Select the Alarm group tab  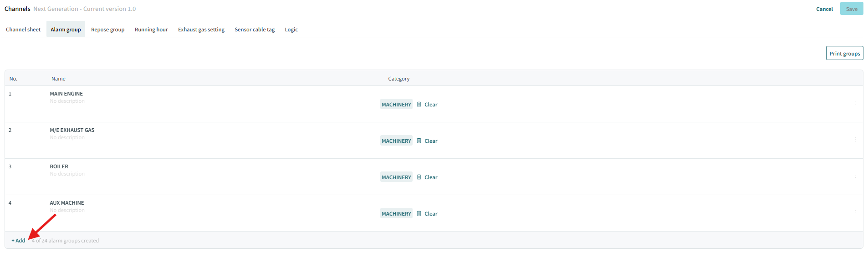66,30
